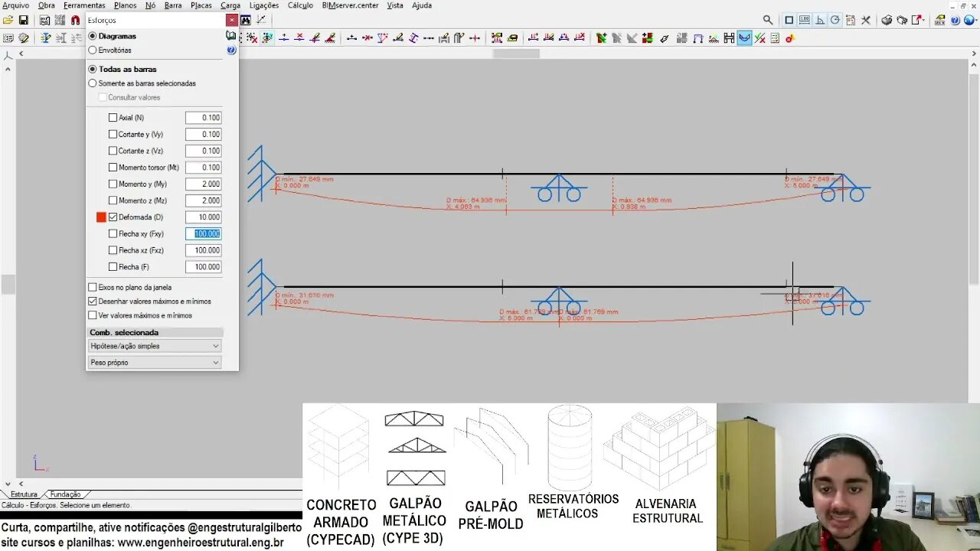Uncheck Desenhar valores máximos e mínimos

tap(93, 302)
